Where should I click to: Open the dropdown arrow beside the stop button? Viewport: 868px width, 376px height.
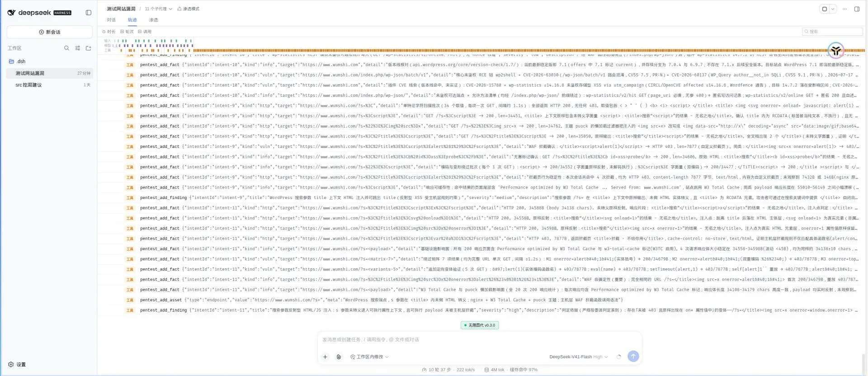(x=832, y=9)
